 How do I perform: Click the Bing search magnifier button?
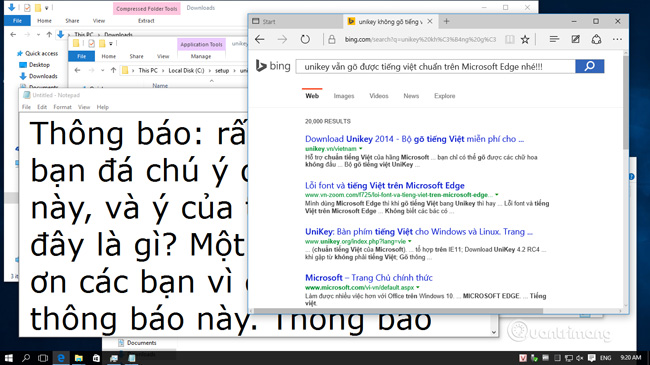click(x=589, y=66)
